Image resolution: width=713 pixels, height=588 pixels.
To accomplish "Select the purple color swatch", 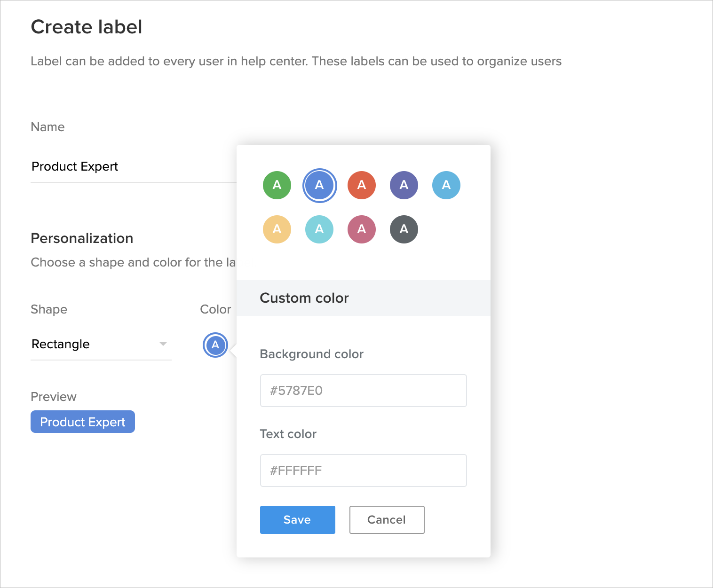I will (404, 185).
